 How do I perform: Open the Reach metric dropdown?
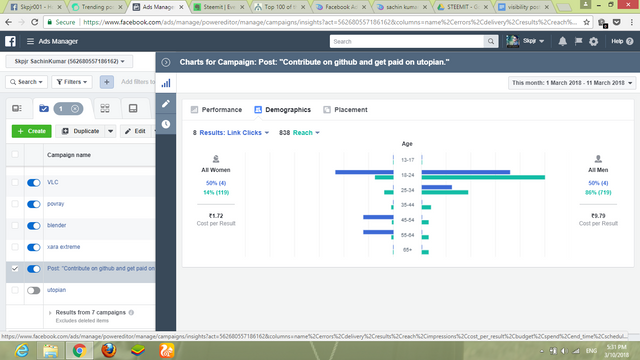tap(306, 133)
